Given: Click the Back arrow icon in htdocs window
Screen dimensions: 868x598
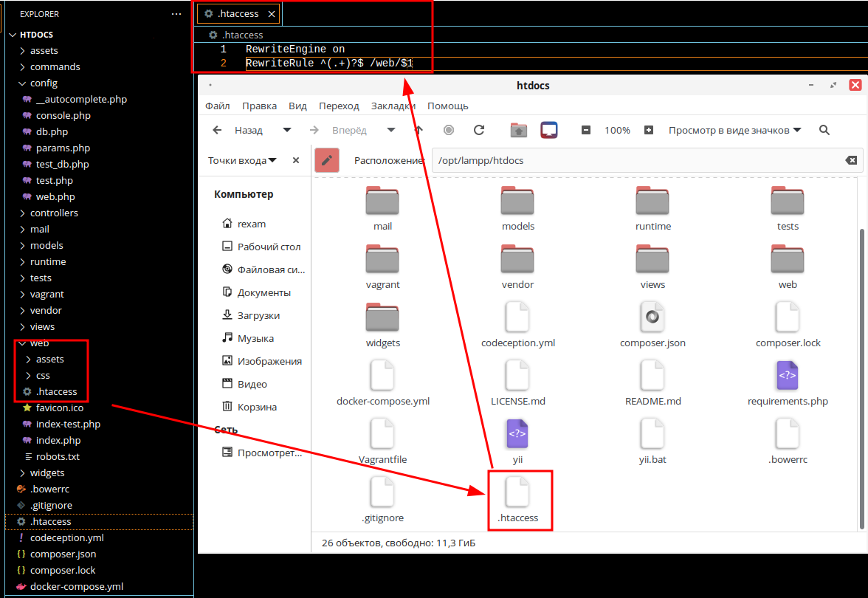Looking at the screenshot, I should pos(217,130).
